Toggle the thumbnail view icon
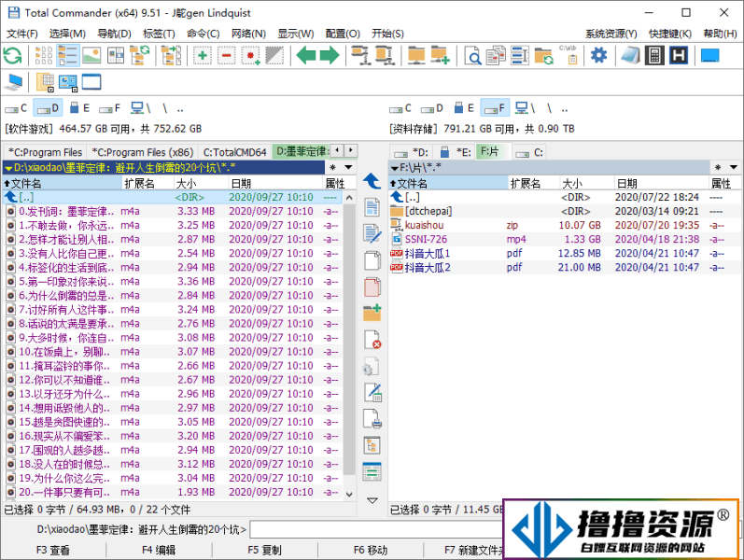 [x=91, y=55]
